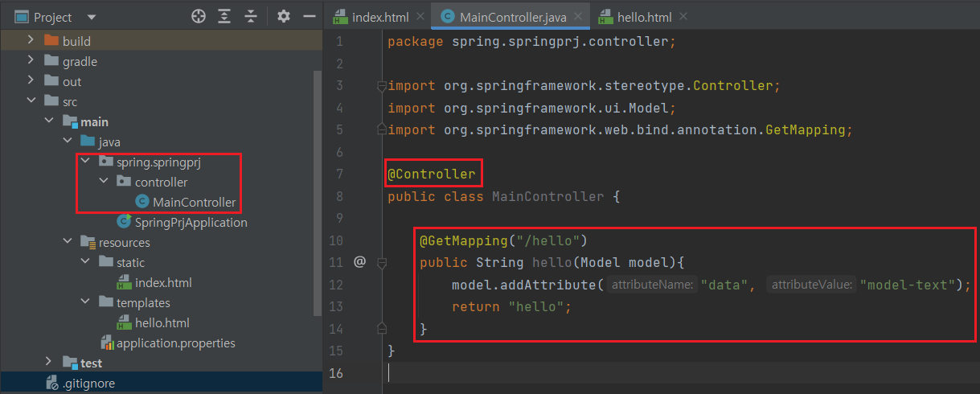980x394 pixels.
Task: Click the @Controller annotation
Action: [x=432, y=174]
